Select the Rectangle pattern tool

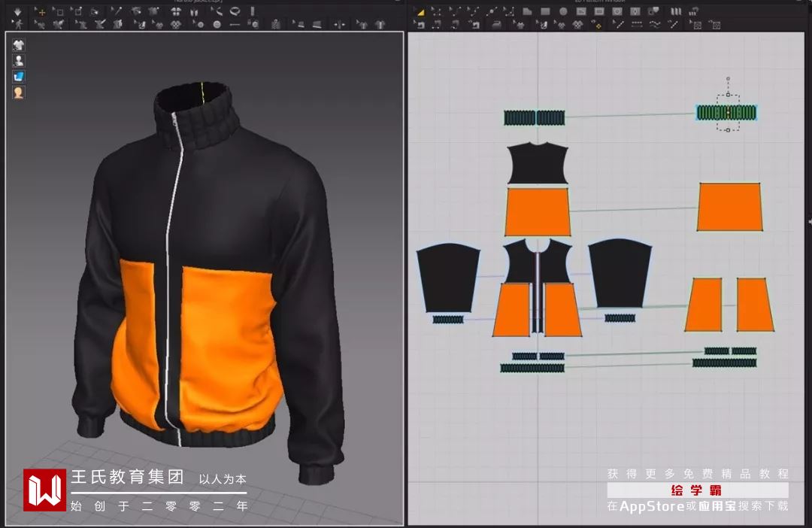click(545, 11)
